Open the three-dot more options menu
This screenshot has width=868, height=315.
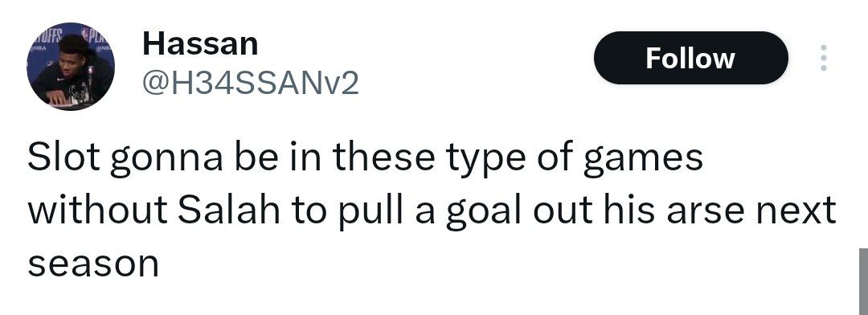823,58
